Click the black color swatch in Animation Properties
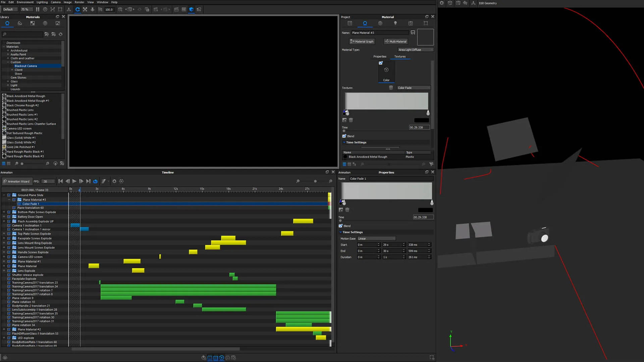 (x=425, y=210)
